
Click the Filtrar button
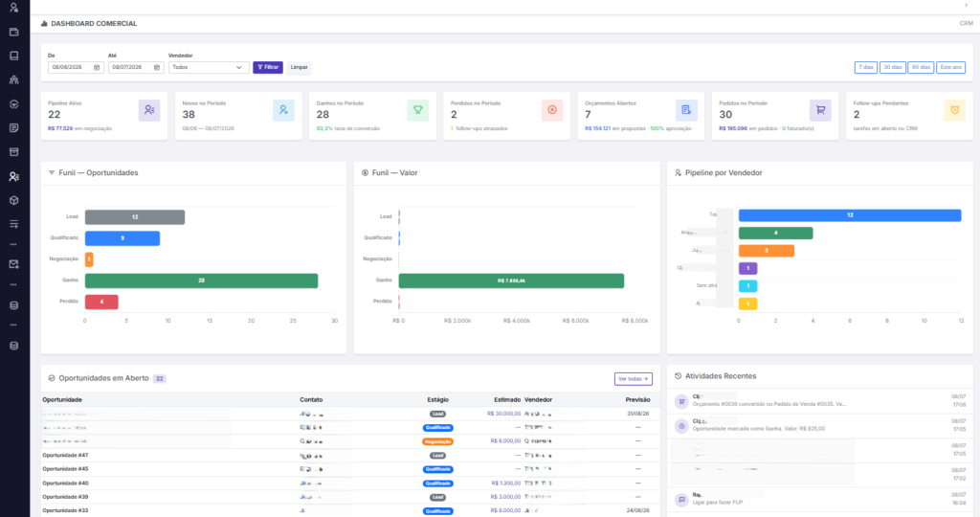268,68
